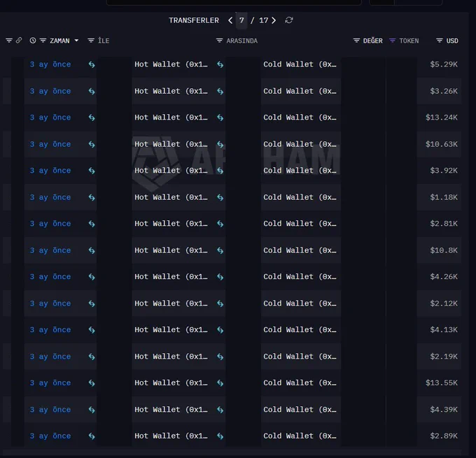
Task: Open '3 ay önce' link in $13.55K row
Action: [x=50, y=382]
